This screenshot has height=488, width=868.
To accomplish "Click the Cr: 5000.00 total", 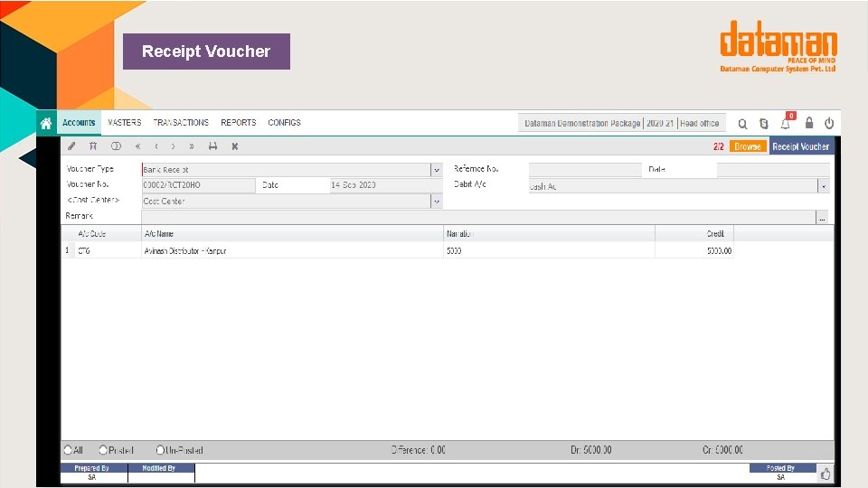I will coord(722,450).
